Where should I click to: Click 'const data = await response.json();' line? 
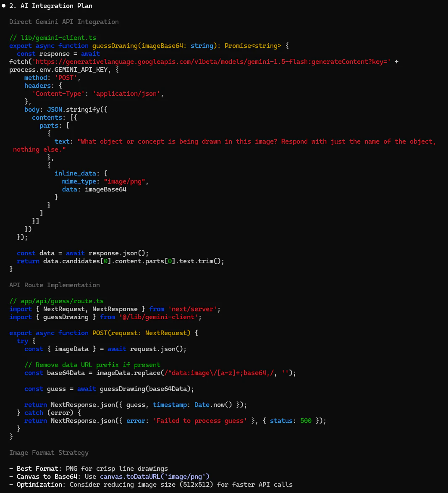(x=83, y=253)
